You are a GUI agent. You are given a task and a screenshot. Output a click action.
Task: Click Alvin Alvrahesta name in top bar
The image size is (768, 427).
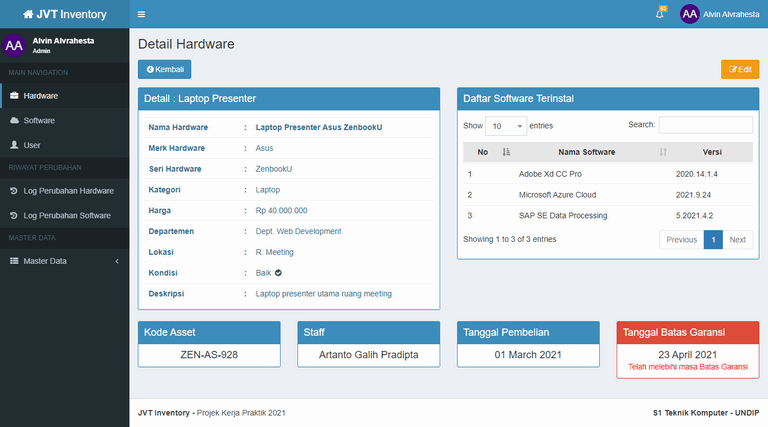(731, 14)
